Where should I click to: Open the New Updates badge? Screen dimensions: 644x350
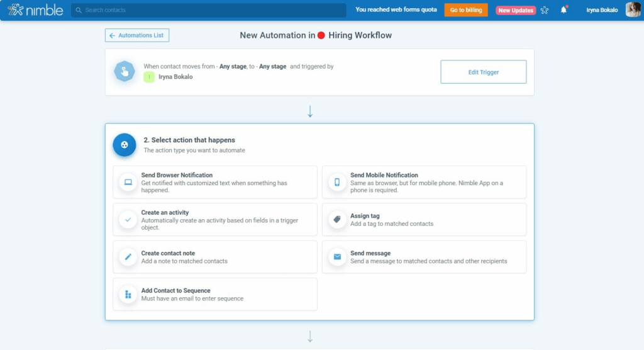pos(515,10)
